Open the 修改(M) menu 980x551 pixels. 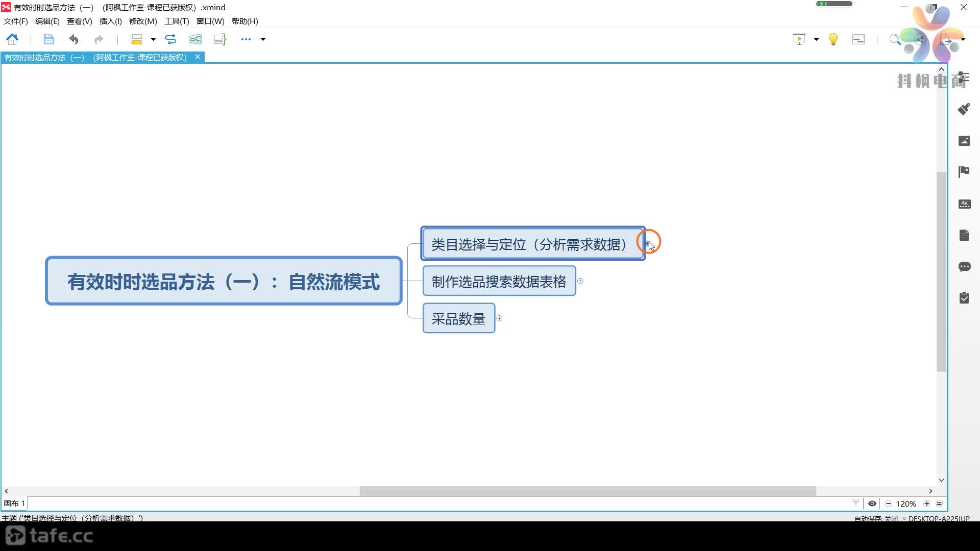pyautogui.click(x=143, y=21)
